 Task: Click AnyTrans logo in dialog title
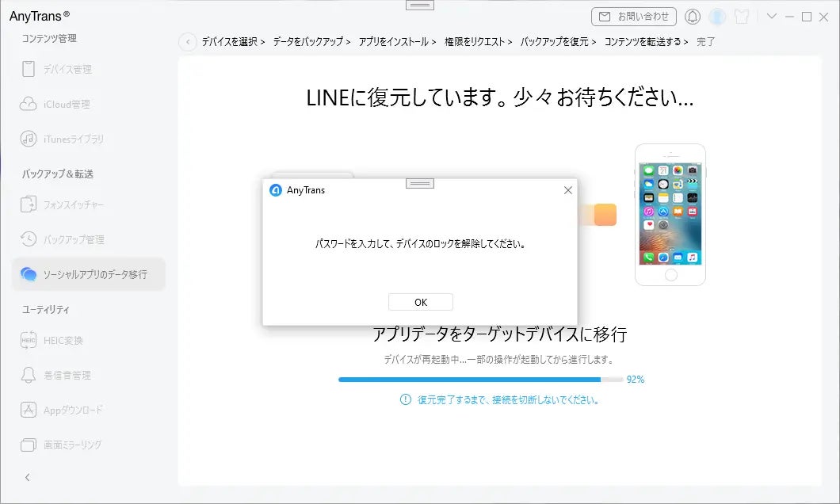[x=275, y=190]
